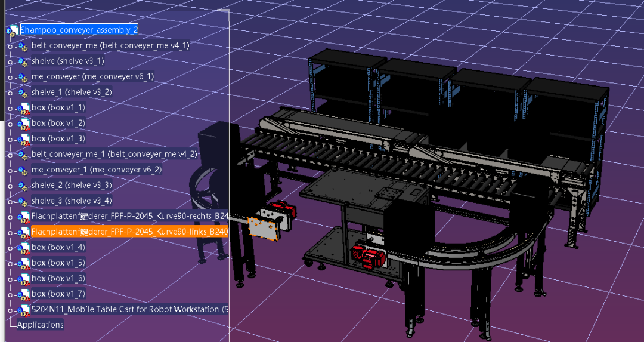Click the Kurve90-rechts part icon
This screenshot has height=342, width=644.
(x=24, y=217)
